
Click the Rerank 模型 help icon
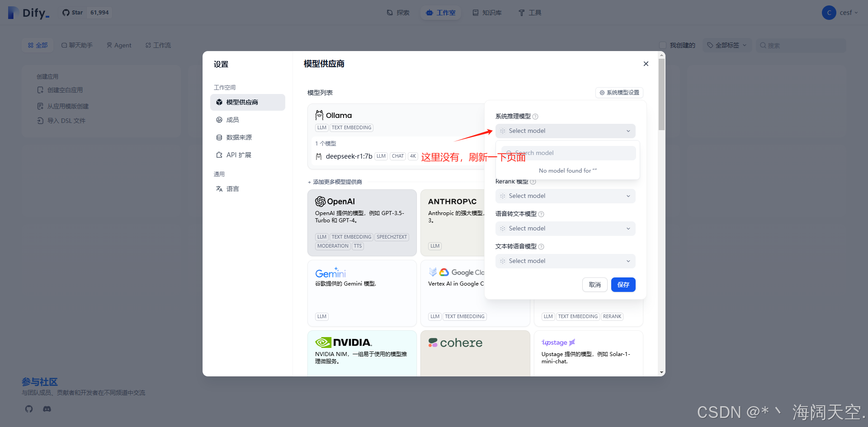pyautogui.click(x=533, y=182)
